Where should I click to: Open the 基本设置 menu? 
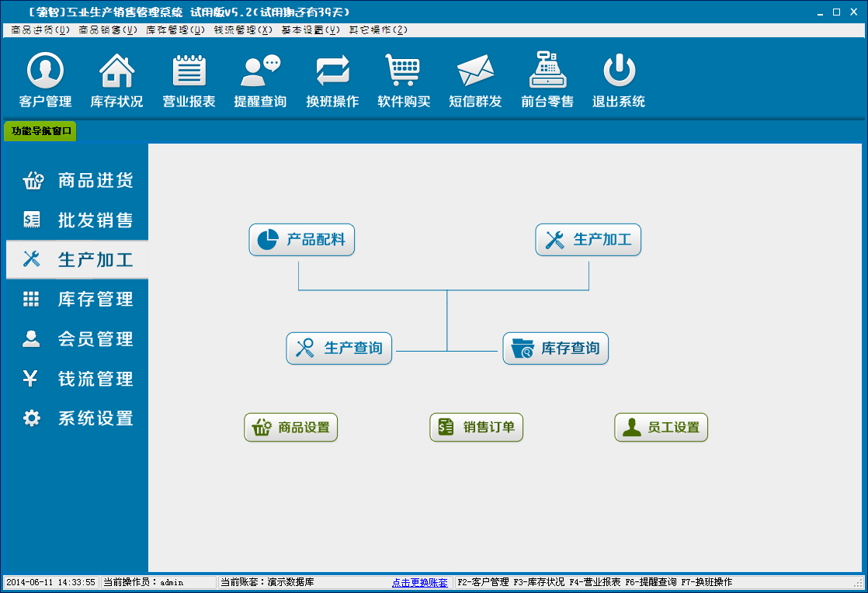click(x=311, y=29)
